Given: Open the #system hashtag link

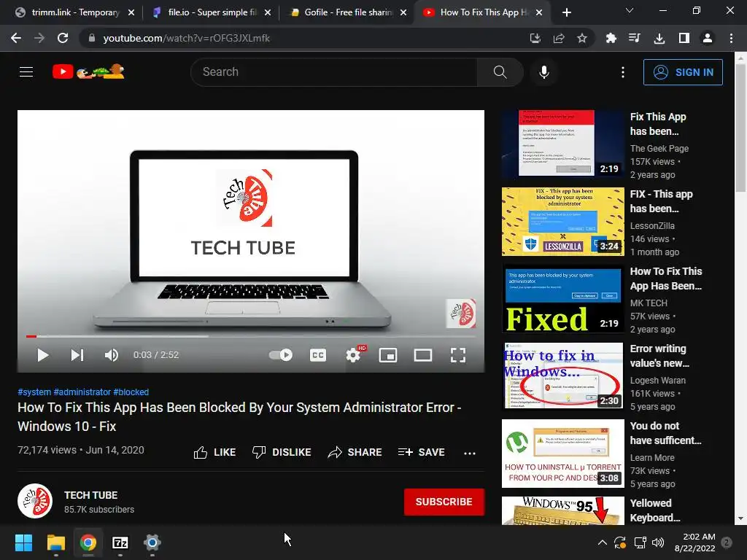Looking at the screenshot, I should [x=34, y=392].
